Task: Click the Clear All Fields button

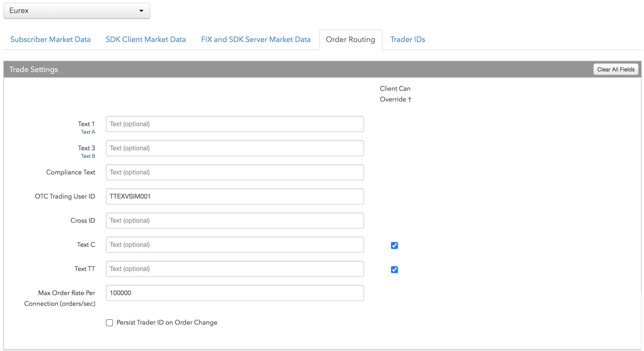Action: pos(616,69)
